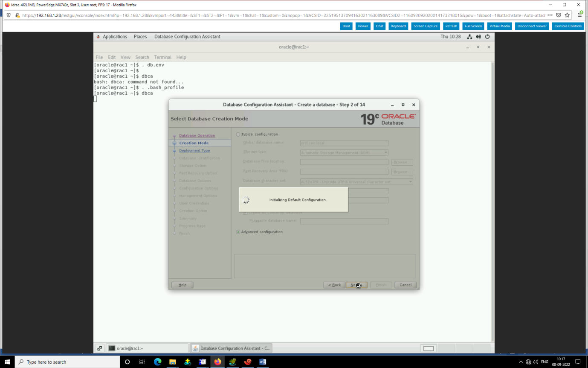Click Windows taskbar search box
The width and height of the screenshot is (588, 368).
coord(67,362)
